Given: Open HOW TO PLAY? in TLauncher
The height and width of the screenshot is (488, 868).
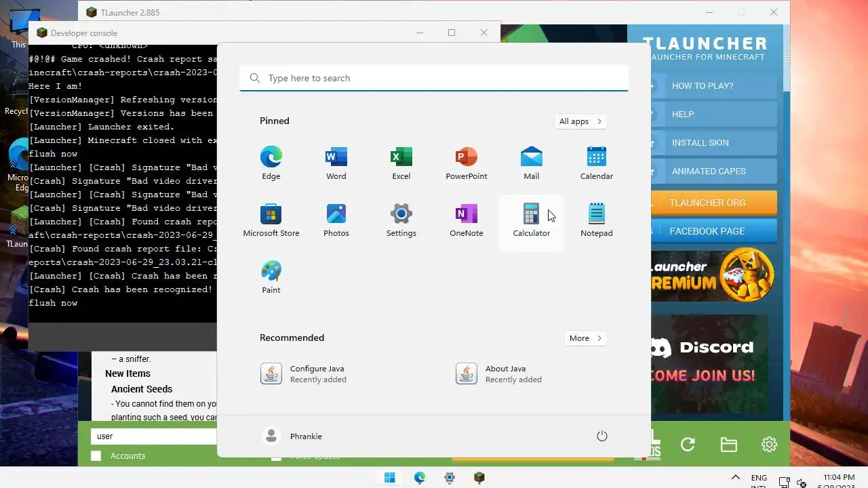Looking at the screenshot, I should tap(713, 86).
